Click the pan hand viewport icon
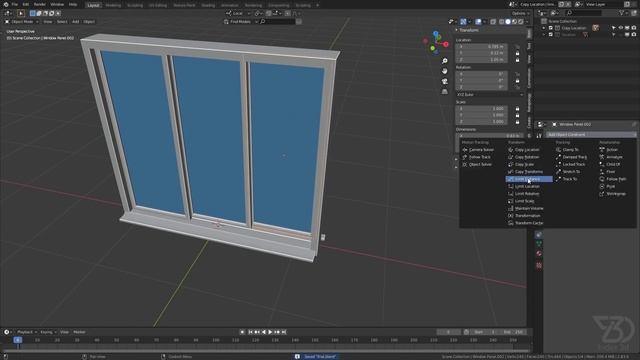This screenshot has width=640, height=360. click(x=444, y=71)
